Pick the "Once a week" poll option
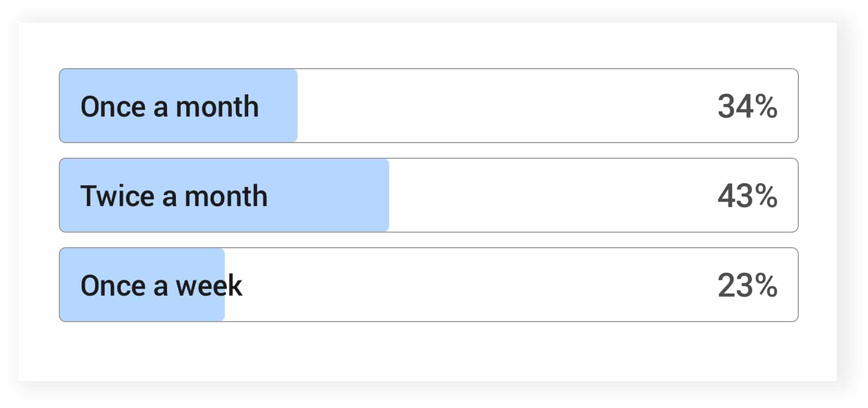Image resolution: width=868 pixels, height=408 pixels. [x=428, y=285]
